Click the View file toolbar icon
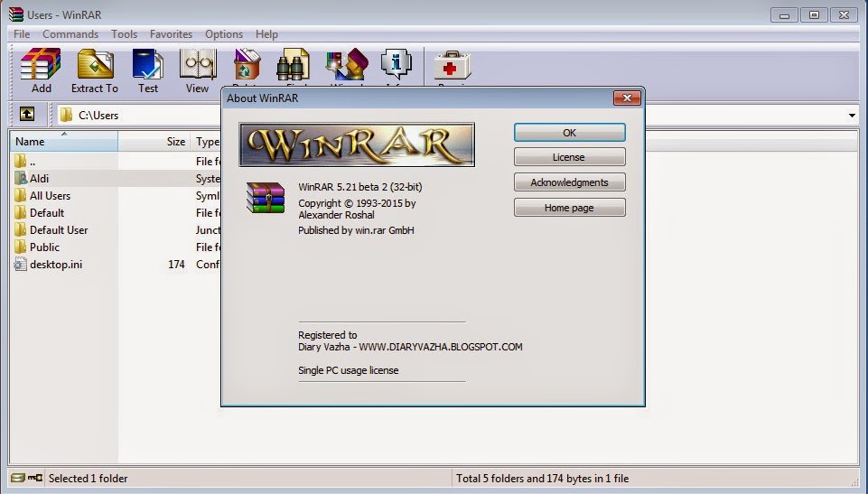 tap(198, 64)
